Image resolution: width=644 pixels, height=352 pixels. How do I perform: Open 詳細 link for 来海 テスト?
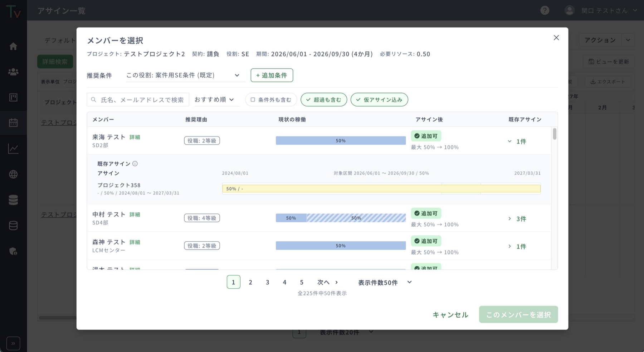tap(135, 137)
